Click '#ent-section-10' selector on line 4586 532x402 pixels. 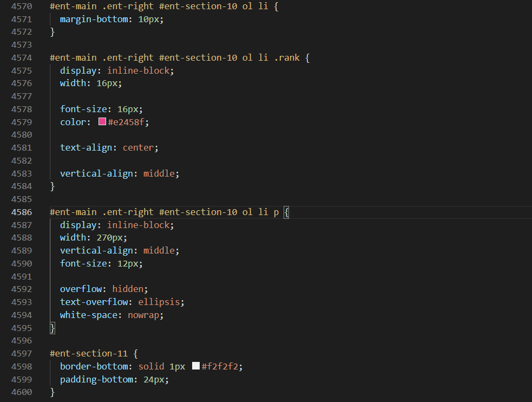198,212
